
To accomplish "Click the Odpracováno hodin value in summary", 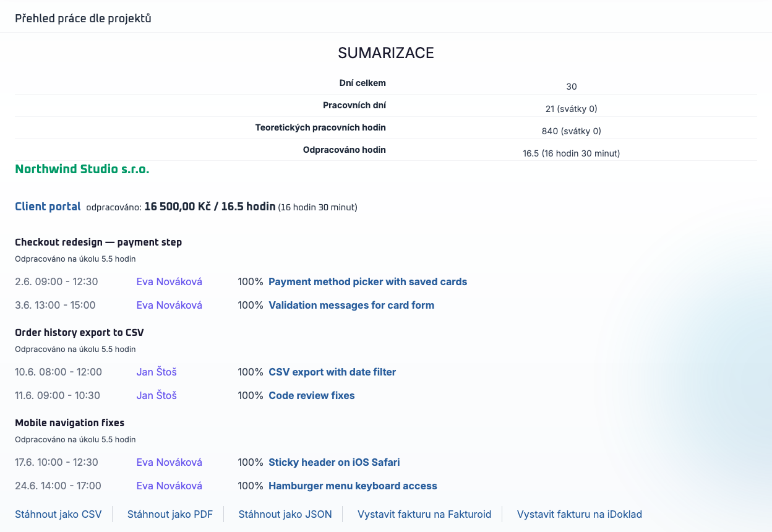I will [572, 153].
